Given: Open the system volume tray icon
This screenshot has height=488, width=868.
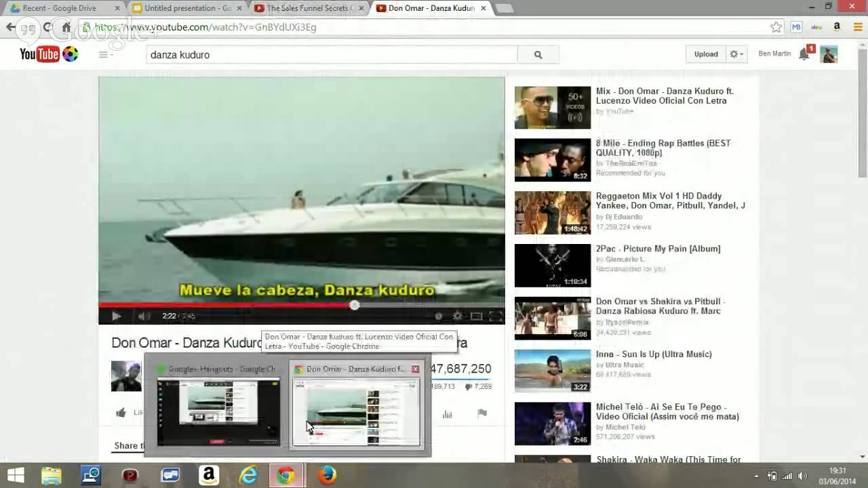Looking at the screenshot, I should click(x=803, y=476).
